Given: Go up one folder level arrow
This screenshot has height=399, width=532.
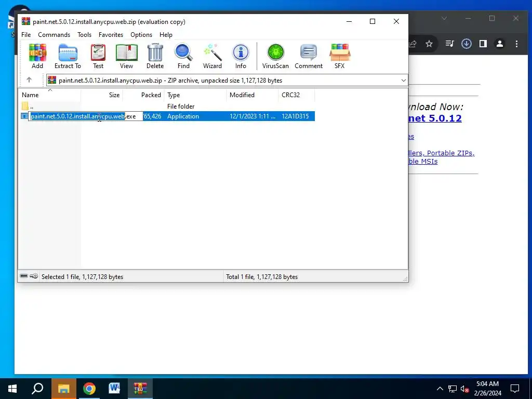Looking at the screenshot, I should point(29,80).
